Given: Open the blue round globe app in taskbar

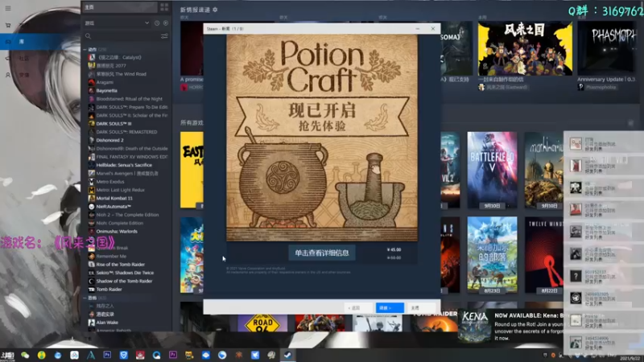Looking at the screenshot, I should click(222, 355).
